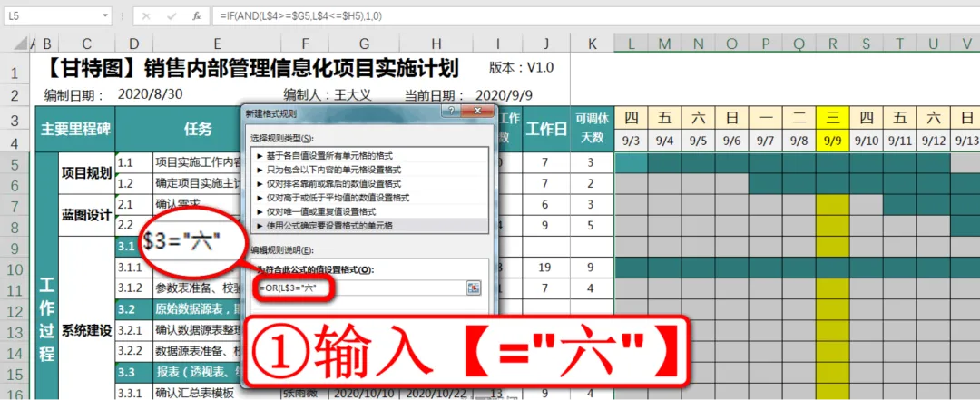Open the Name Box dropdown arrow
Image resolution: width=980 pixels, height=400 pixels.
[x=103, y=16]
